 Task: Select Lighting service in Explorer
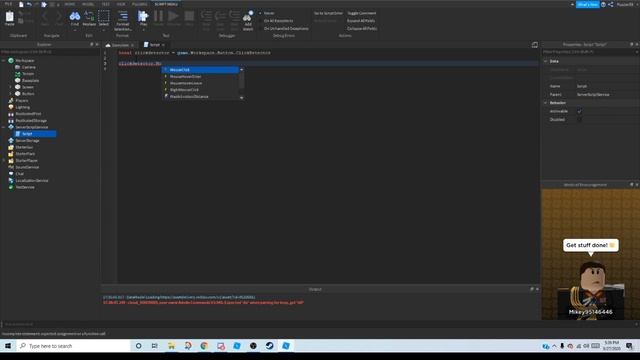pos(19,107)
